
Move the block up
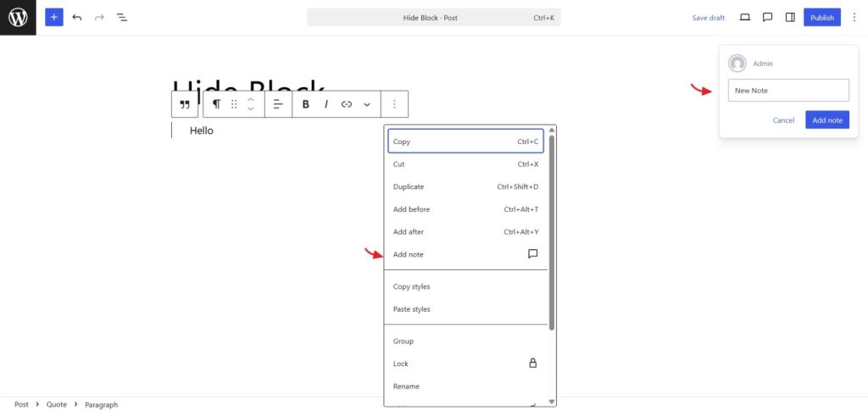tap(251, 100)
